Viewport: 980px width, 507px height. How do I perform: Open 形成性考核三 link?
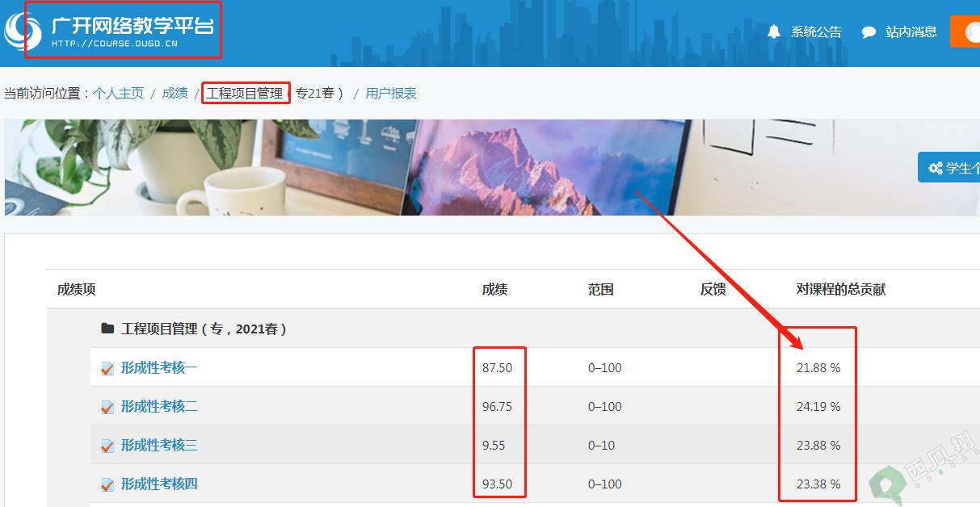159,445
